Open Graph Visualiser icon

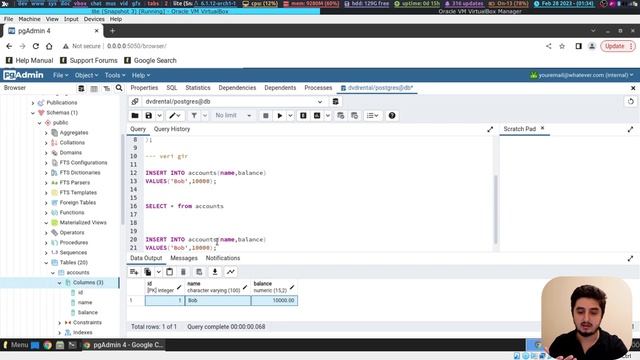231,272
